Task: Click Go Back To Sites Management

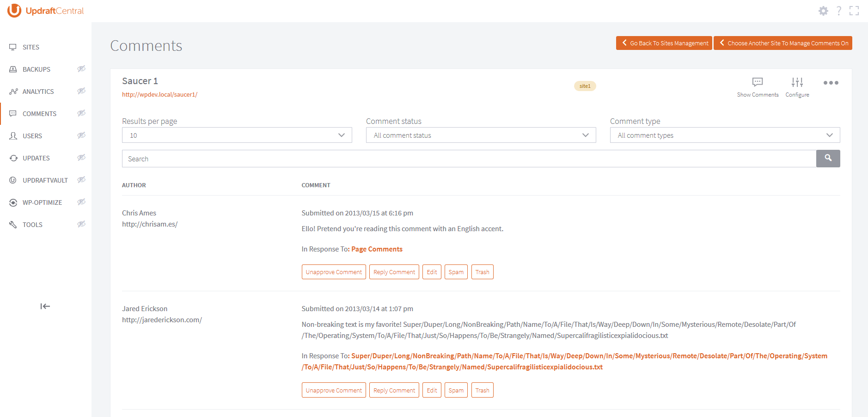Action: point(664,43)
